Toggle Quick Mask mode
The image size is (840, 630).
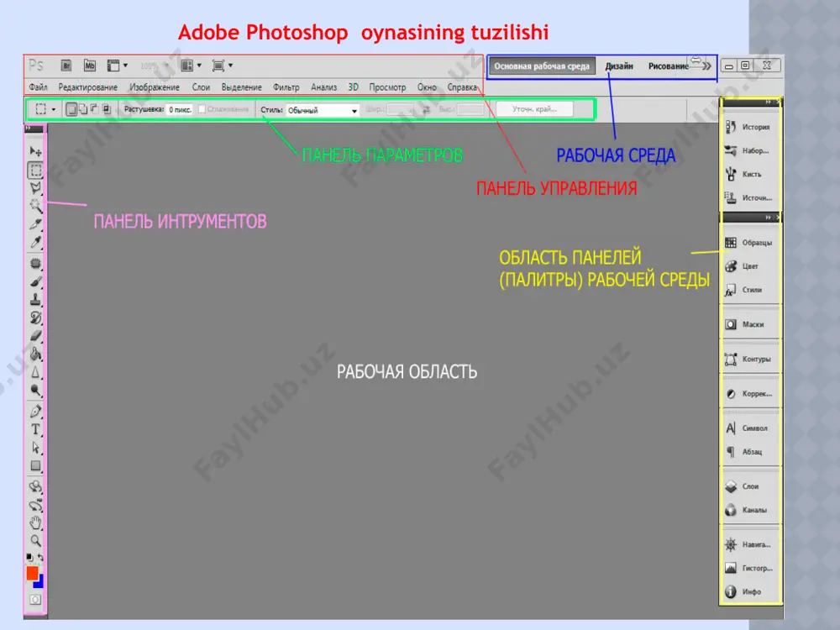(35, 600)
